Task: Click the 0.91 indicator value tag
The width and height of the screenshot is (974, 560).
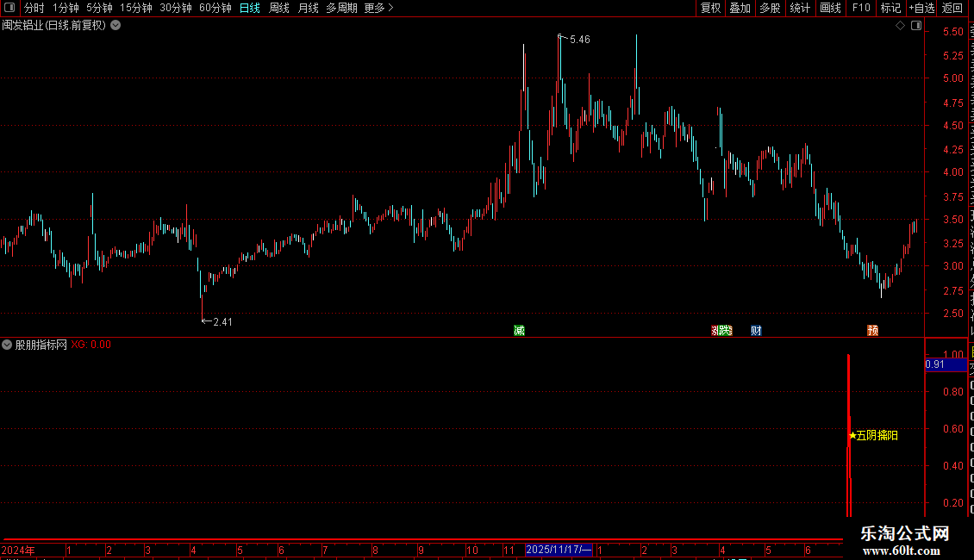Action: [x=946, y=364]
